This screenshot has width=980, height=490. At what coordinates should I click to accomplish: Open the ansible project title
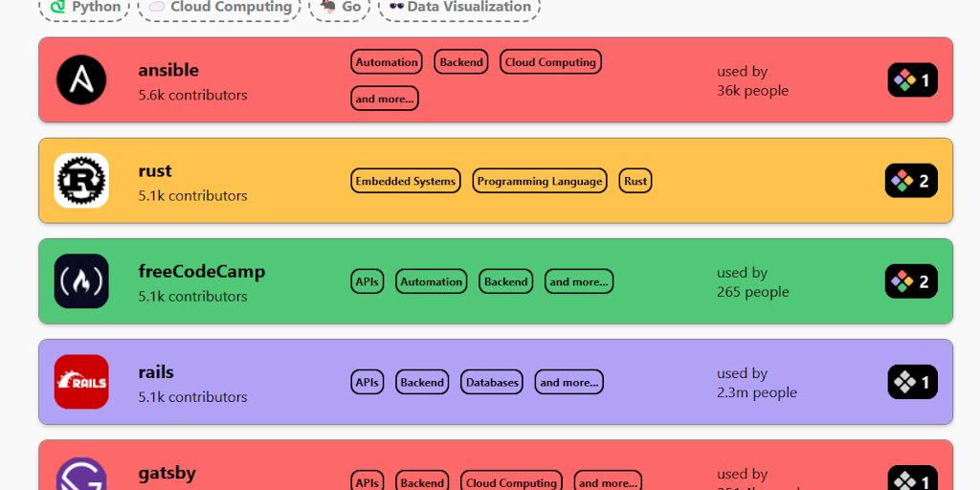click(x=168, y=70)
